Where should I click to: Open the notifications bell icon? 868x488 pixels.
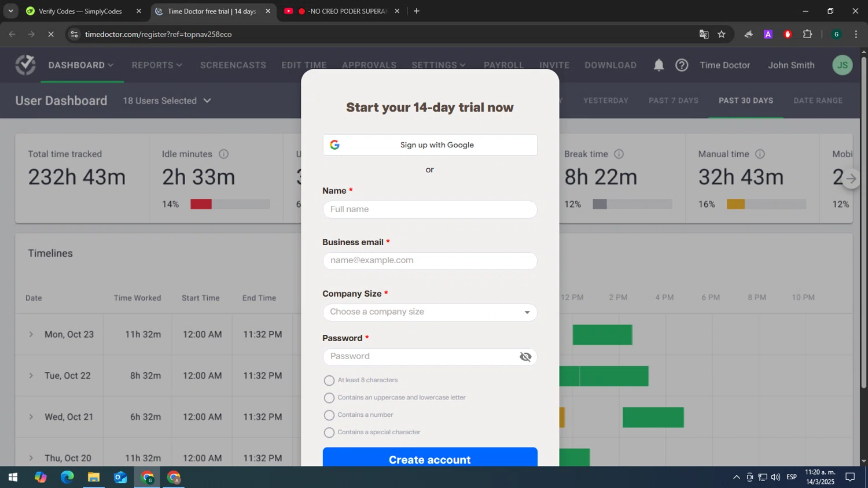[659, 65]
